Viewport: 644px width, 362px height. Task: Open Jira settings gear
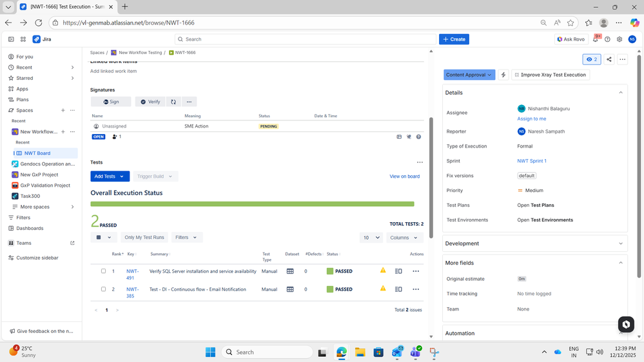(620, 39)
